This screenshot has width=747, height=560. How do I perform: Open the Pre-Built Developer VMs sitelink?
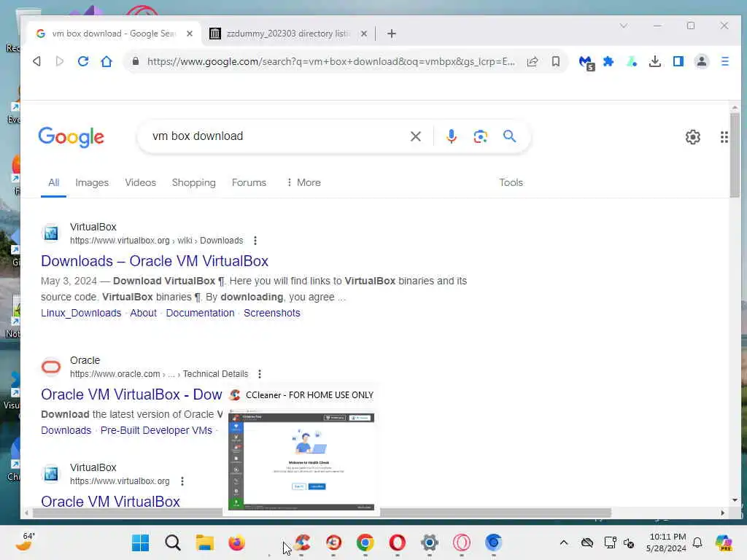click(156, 430)
